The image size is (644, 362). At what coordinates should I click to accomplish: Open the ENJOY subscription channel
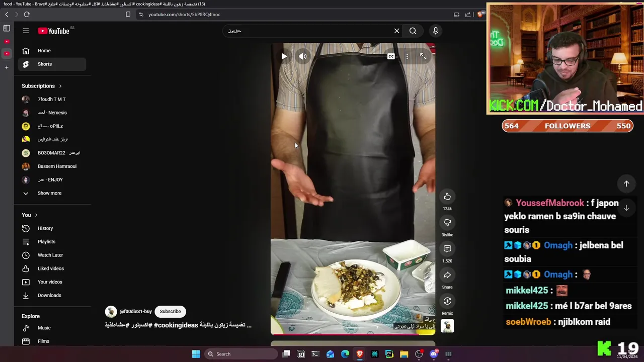tap(53, 179)
